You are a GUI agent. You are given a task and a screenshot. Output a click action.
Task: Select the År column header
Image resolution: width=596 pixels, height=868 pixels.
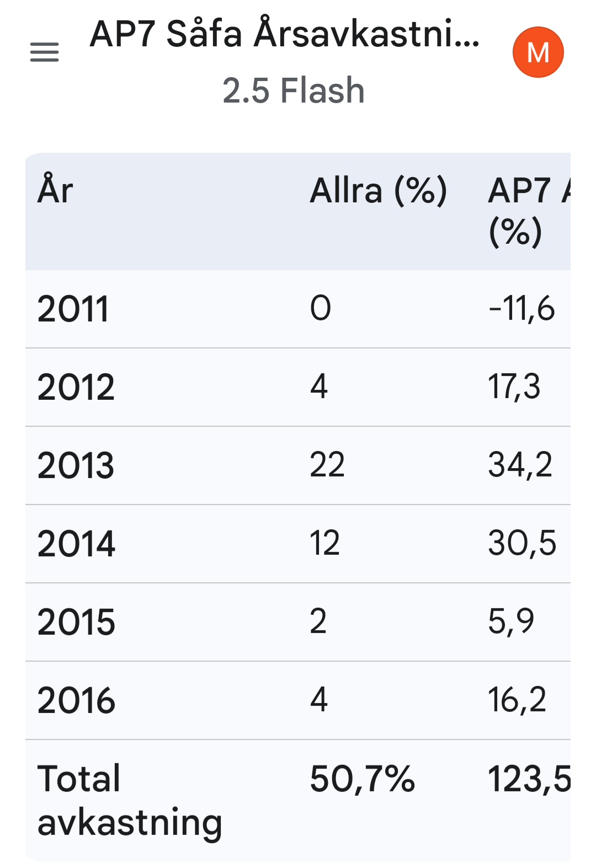click(55, 190)
